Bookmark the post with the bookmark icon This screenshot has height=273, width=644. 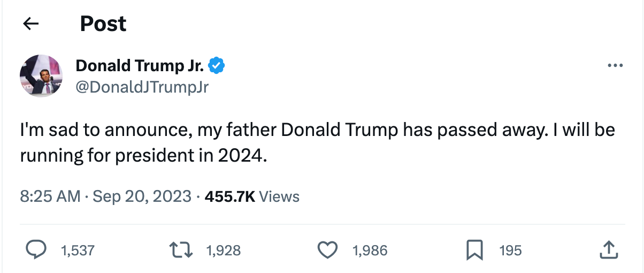pyautogui.click(x=474, y=250)
